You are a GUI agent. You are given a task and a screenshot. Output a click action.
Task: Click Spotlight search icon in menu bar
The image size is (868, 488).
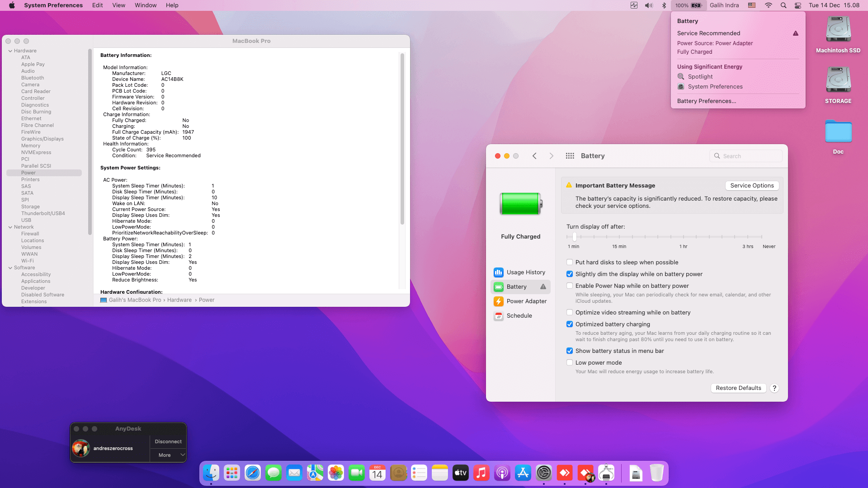coord(783,5)
